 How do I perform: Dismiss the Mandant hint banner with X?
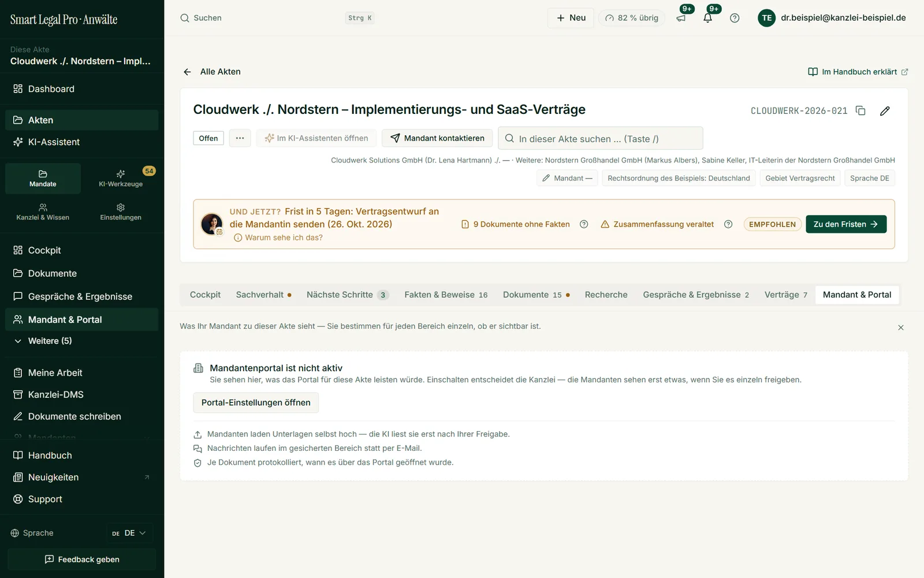tap(901, 328)
